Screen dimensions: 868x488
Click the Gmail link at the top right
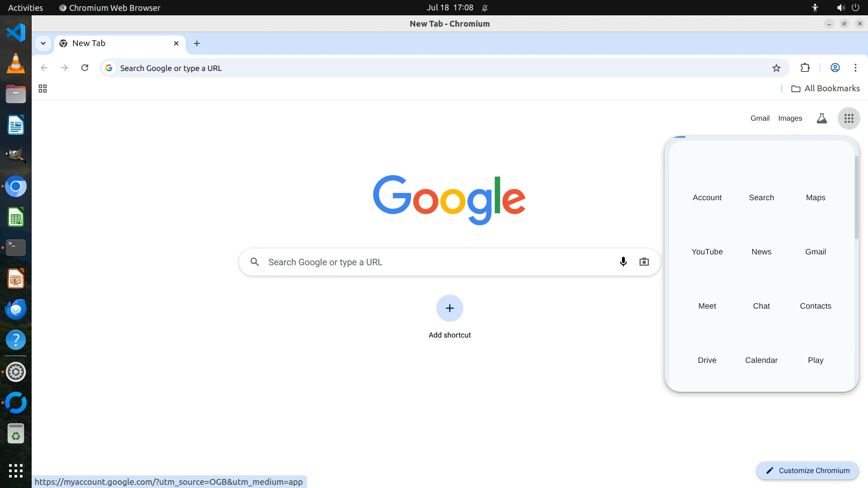(x=759, y=118)
